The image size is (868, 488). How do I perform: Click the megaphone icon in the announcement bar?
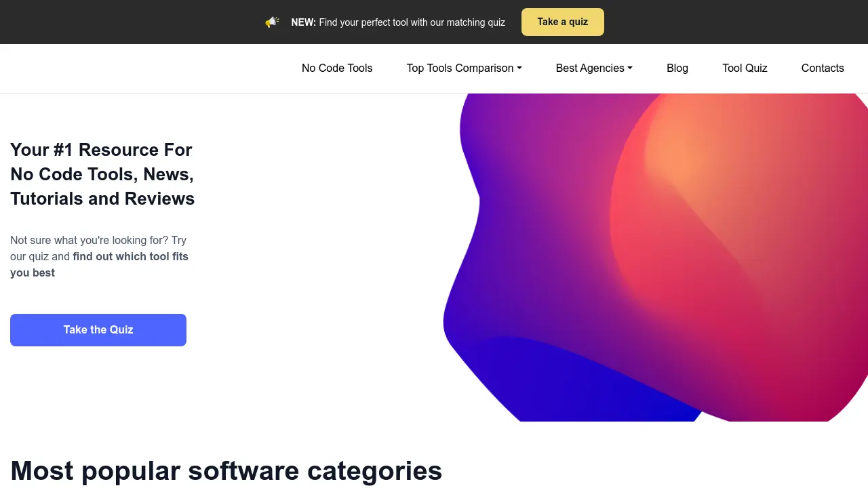pos(272,22)
